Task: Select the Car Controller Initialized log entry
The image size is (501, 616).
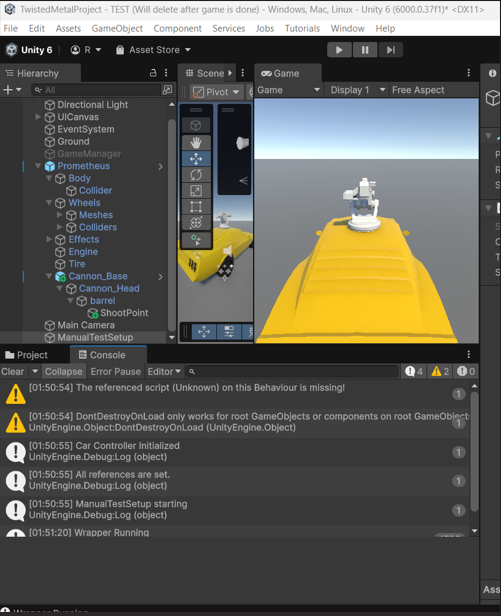Action: 236,451
